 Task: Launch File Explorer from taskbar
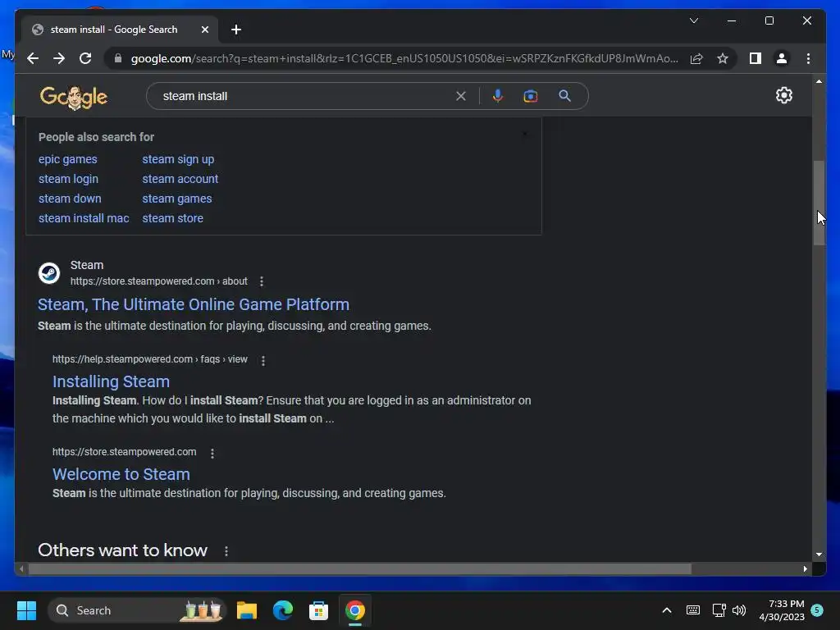tap(247, 610)
